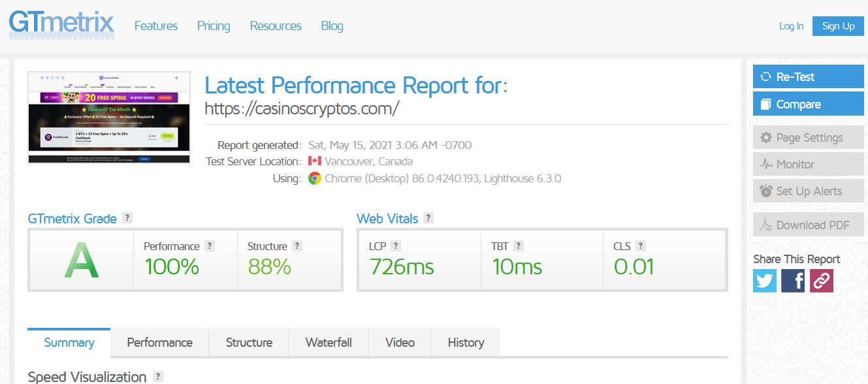Screen dimensions: 868x384
Task: Click the https://casinoscryptos.com/ URL text
Action: click(x=302, y=108)
